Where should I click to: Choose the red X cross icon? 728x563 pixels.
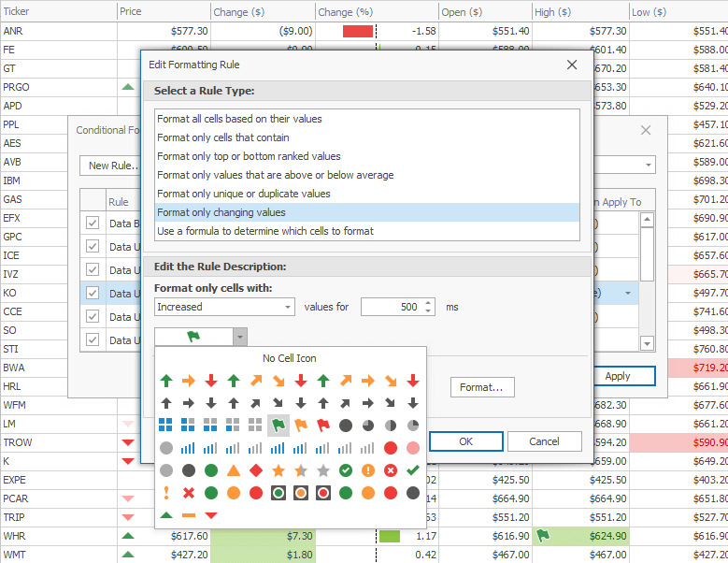(189, 492)
